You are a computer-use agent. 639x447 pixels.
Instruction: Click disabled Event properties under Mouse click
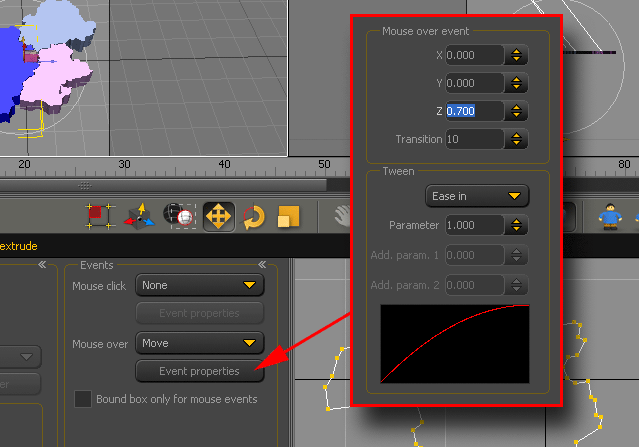click(200, 313)
